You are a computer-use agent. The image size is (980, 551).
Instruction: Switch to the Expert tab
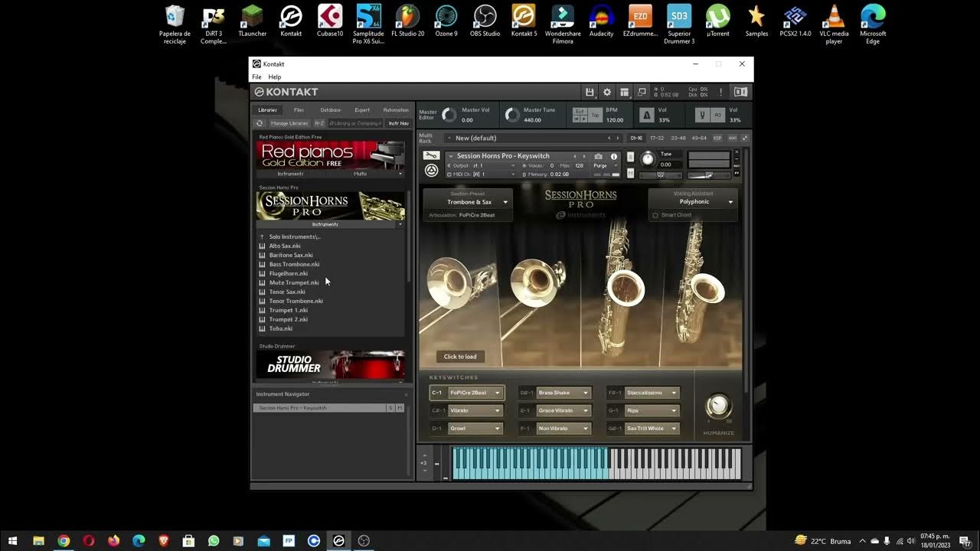click(x=362, y=110)
